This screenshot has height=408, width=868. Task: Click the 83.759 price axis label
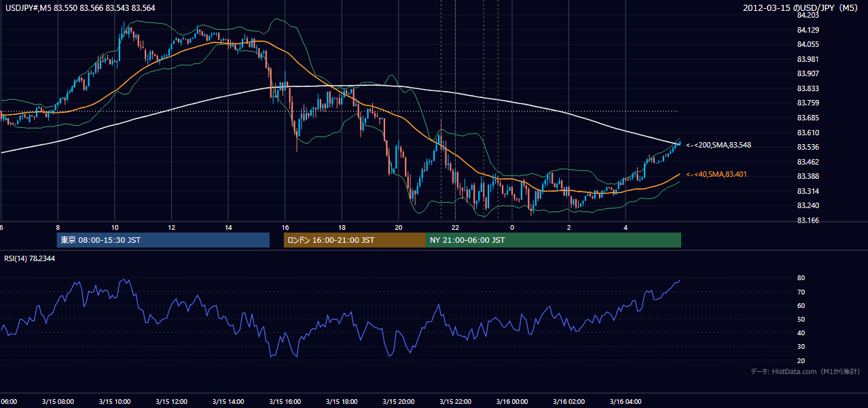coord(808,103)
